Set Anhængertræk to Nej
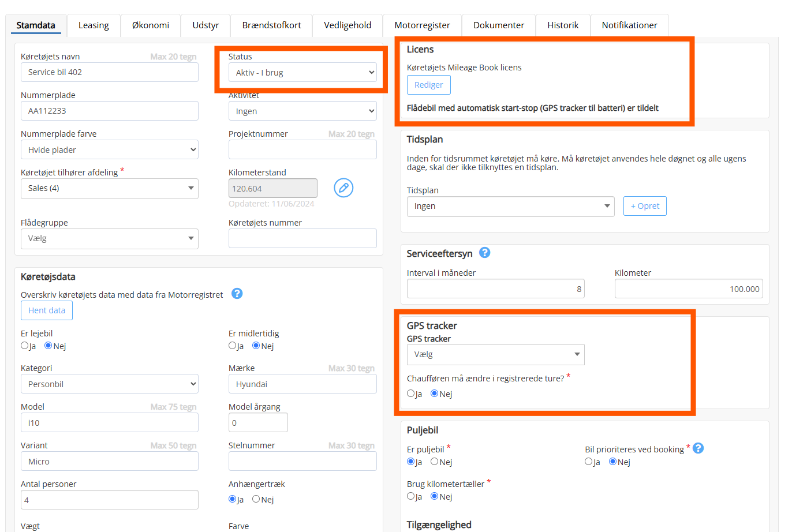792x532 pixels. pos(256,499)
